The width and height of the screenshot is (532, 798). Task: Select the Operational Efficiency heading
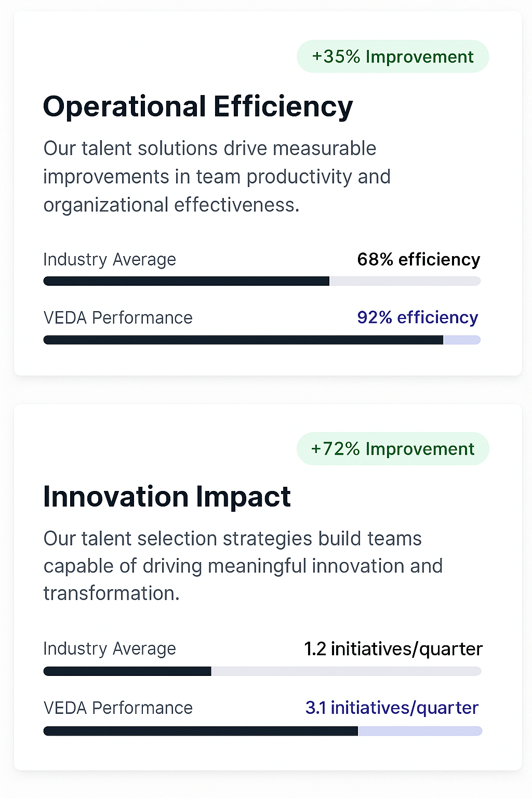(x=198, y=107)
